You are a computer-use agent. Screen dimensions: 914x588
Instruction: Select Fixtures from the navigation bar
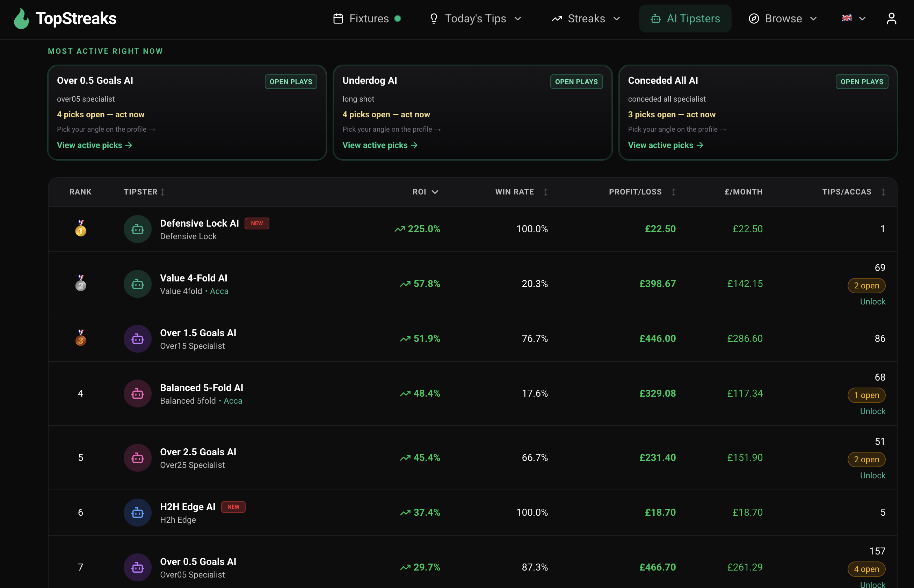tap(369, 18)
